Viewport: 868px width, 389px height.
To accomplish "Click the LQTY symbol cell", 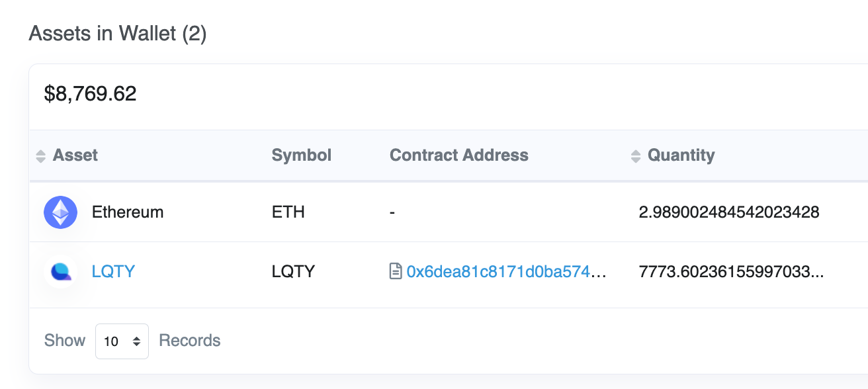I will tap(293, 271).
